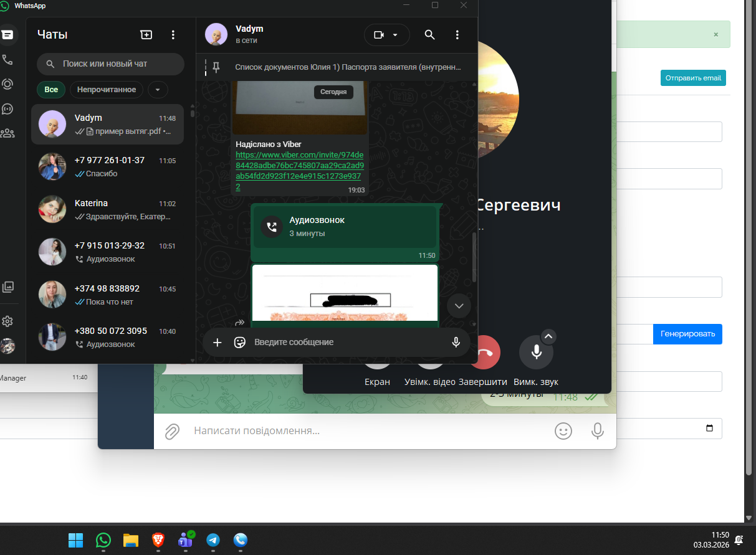The height and width of the screenshot is (555, 756).
Task: Open Telegram from the taskbar
Action: click(213, 540)
